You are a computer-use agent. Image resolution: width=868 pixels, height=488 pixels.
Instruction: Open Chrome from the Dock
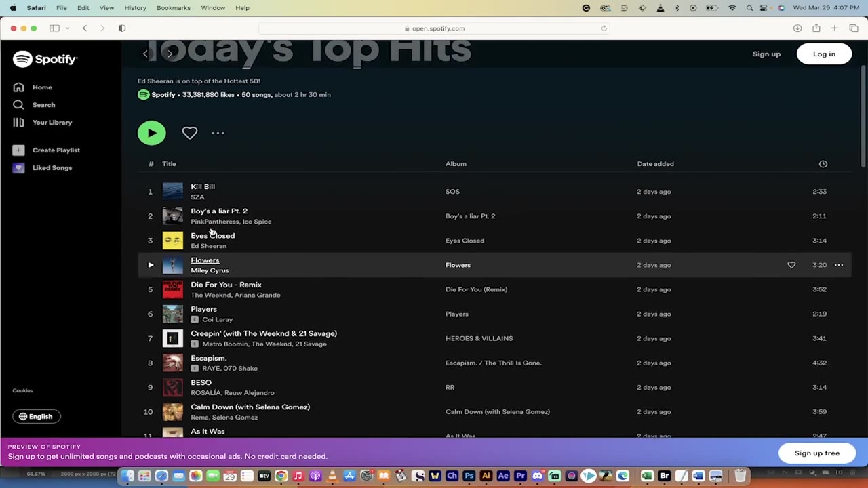pyautogui.click(x=281, y=476)
